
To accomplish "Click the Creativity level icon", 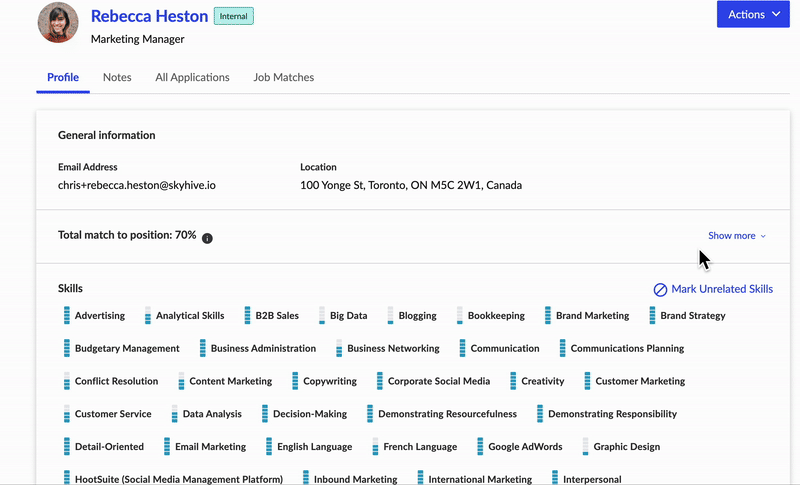I will click(x=513, y=381).
